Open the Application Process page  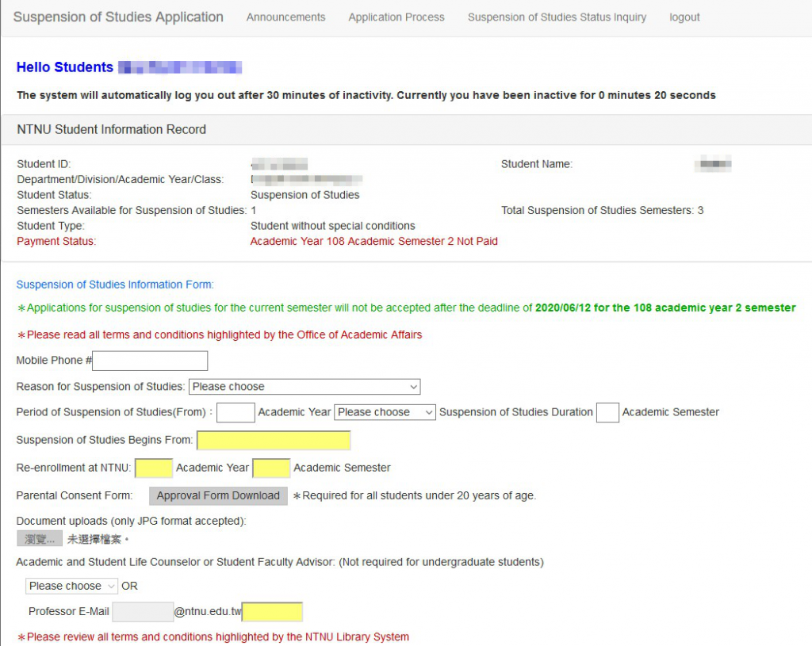pos(396,17)
